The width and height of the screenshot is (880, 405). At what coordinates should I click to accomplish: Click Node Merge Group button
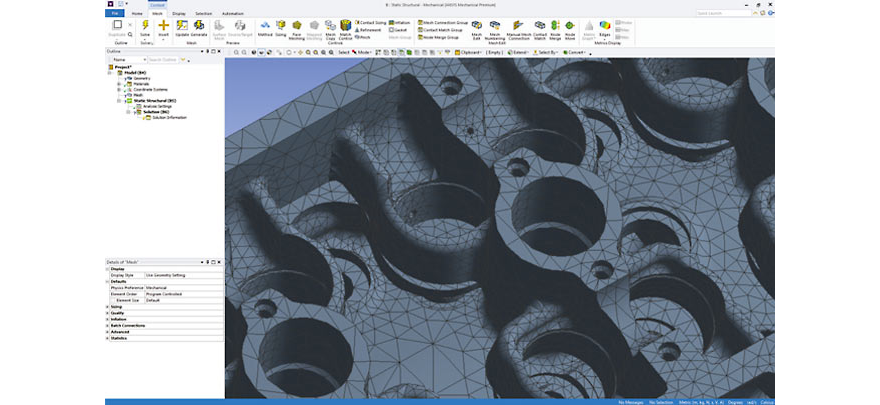(438, 37)
